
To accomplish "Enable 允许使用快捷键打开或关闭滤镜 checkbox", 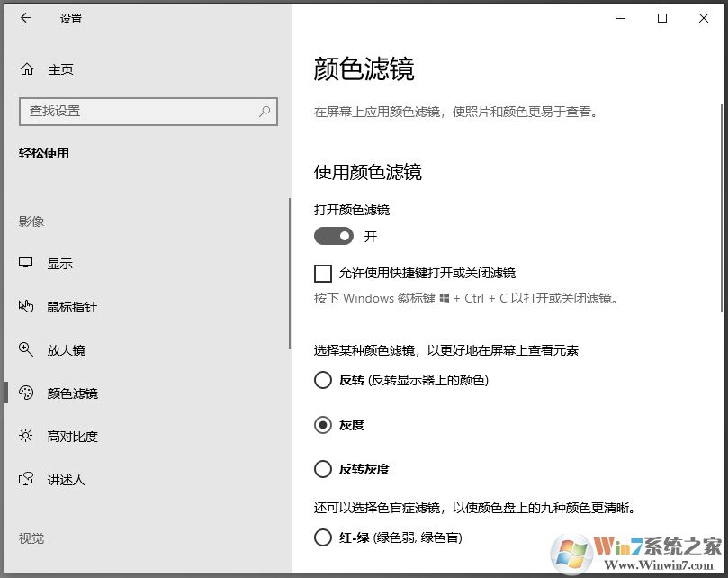I will (323, 273).
